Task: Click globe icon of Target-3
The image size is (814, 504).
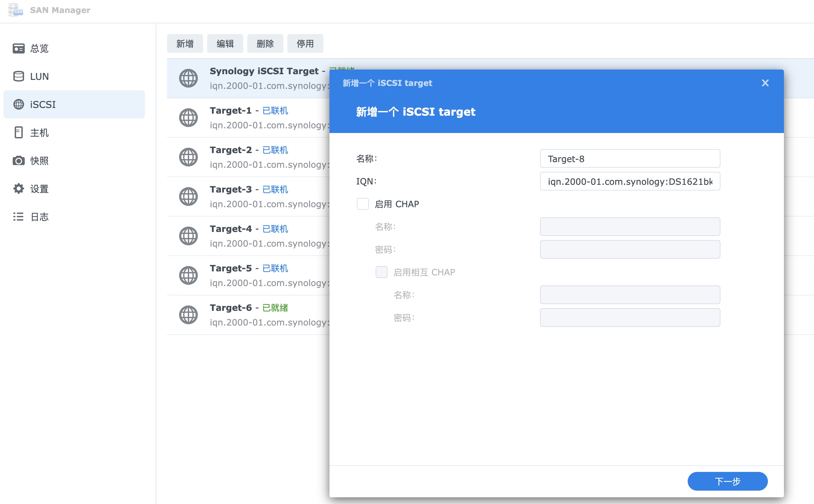Action: coord(188,197)
